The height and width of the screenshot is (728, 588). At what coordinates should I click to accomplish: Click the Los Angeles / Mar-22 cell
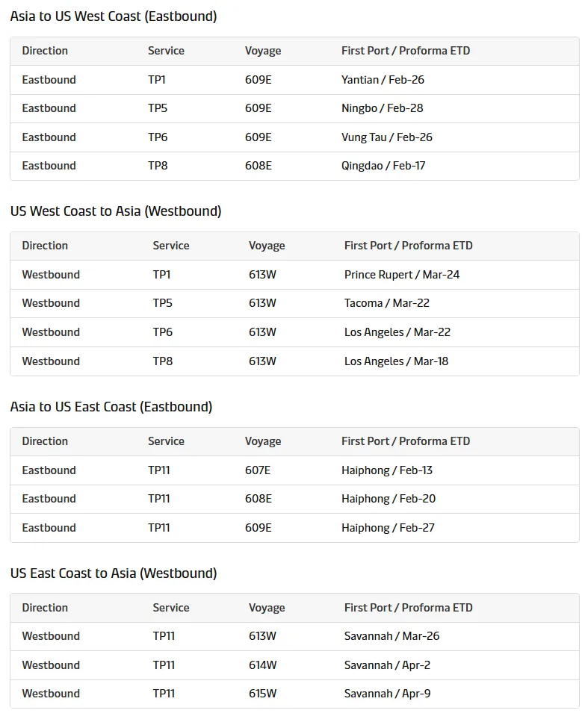[x=397, y=332]
